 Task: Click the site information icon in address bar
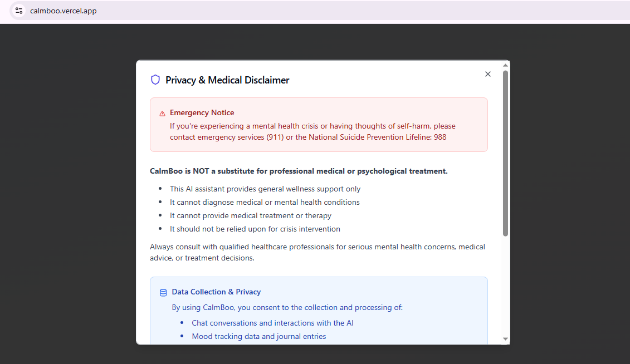coord(19,11)
